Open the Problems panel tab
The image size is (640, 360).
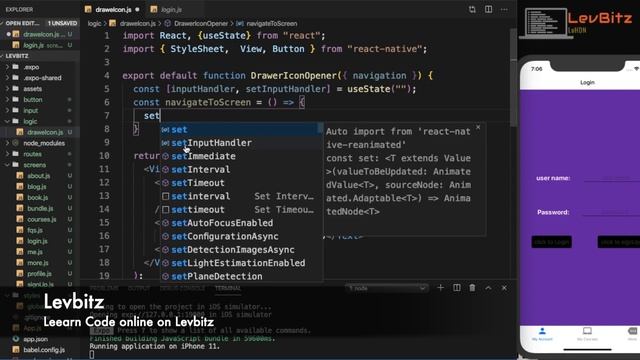(104, 288)
